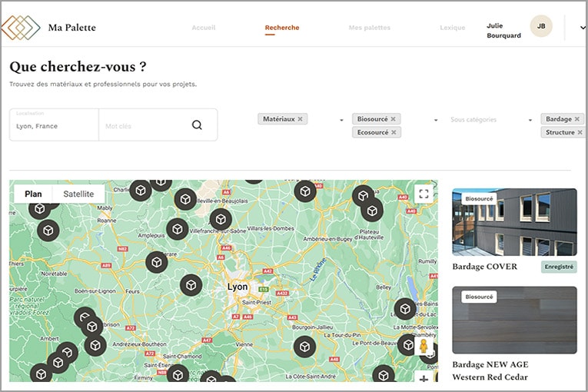Switch map to Satellite view
The width and height of the screenshot is (588, 392).
pyautogui.click(x=78, y=194)
